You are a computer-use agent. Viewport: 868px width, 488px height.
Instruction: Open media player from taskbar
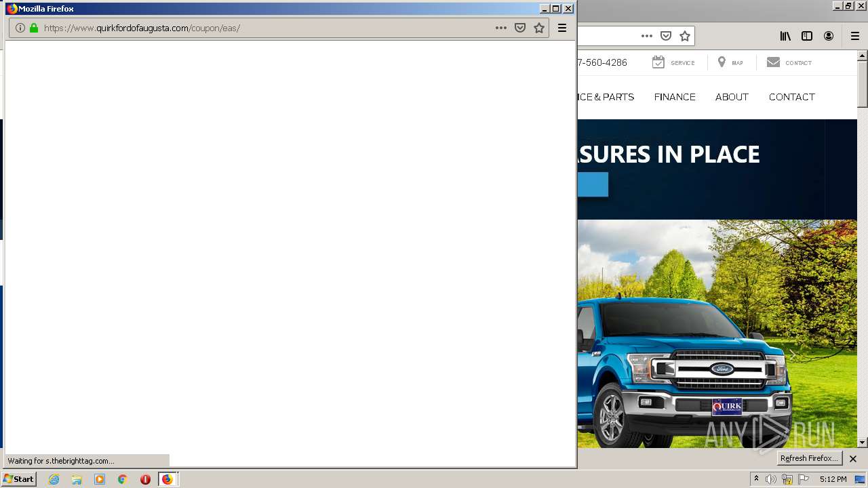coord(100,479)
